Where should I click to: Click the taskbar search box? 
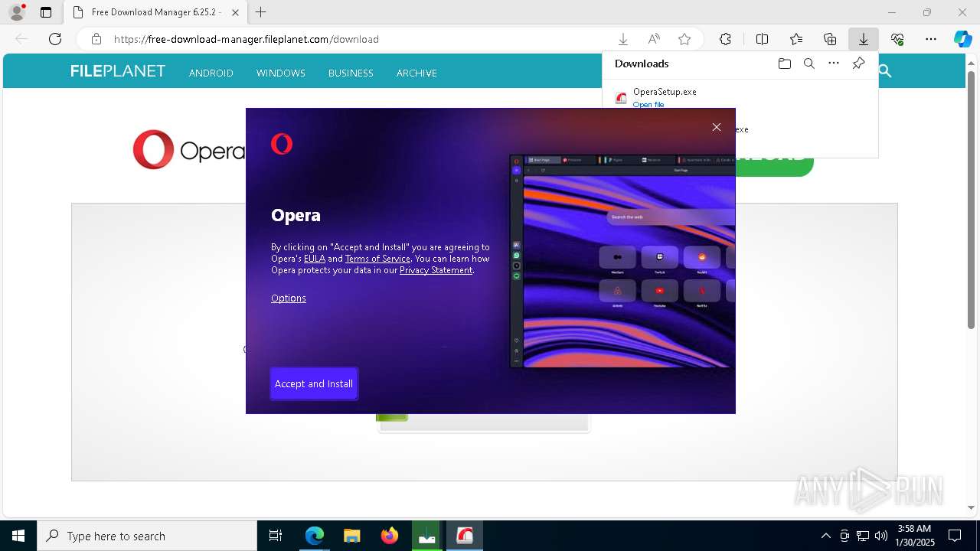pos(147,536)
